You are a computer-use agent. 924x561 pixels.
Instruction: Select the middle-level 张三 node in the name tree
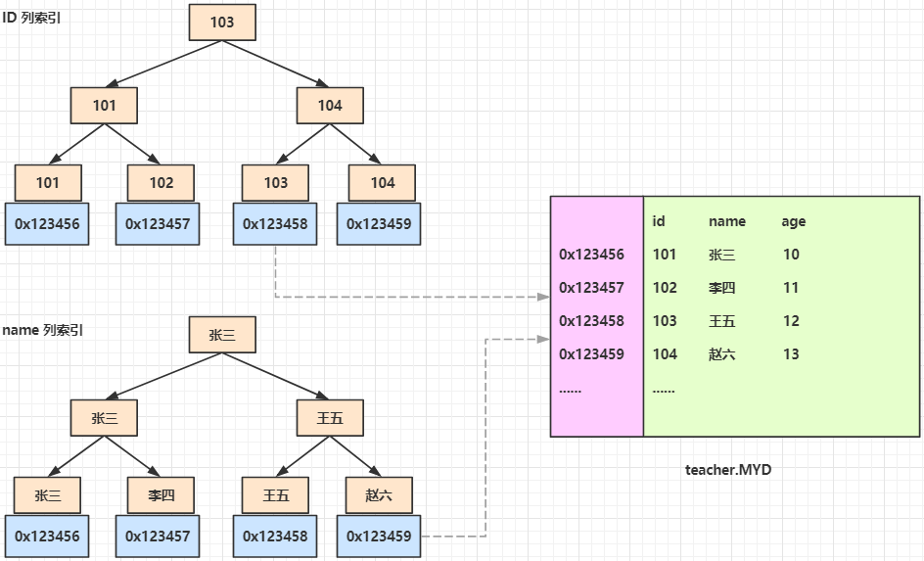(x=104, y=418)
